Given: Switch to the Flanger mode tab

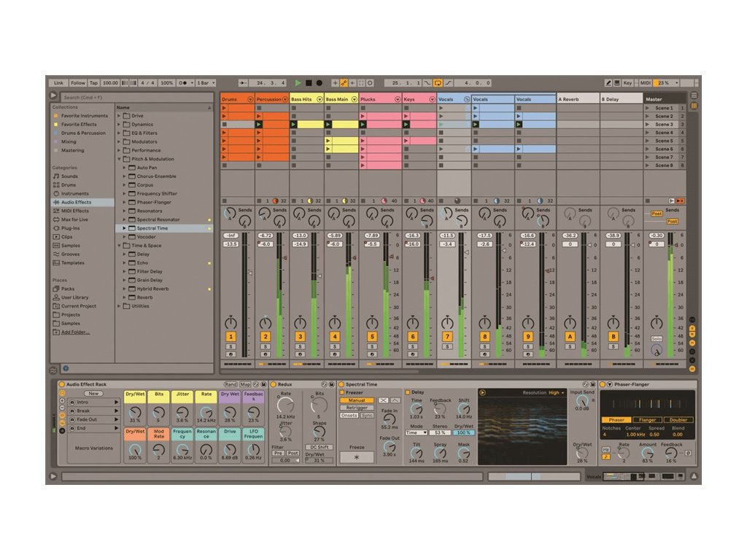Looking at the screenshot, I should pyautogui.click(x=647, y=420).
